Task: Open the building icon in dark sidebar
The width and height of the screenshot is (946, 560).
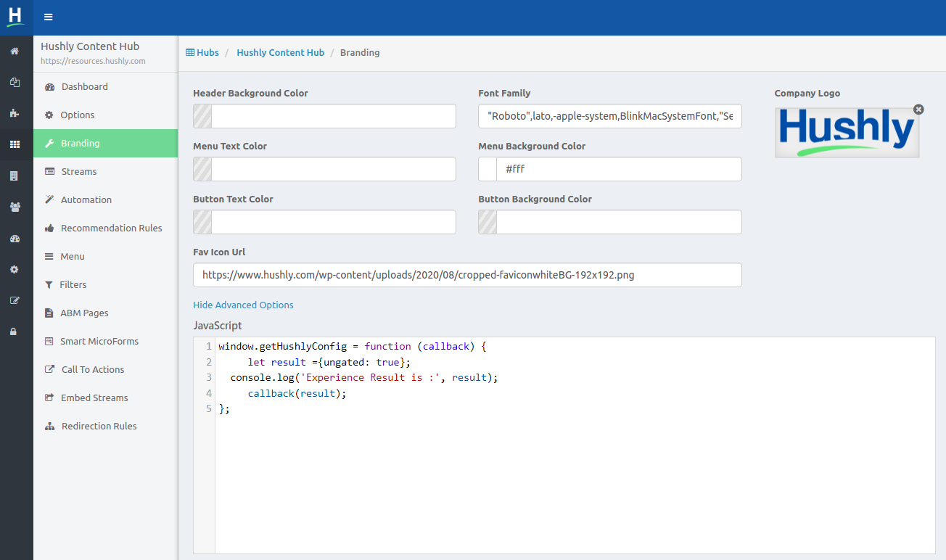Action: (x=15, y=176)
